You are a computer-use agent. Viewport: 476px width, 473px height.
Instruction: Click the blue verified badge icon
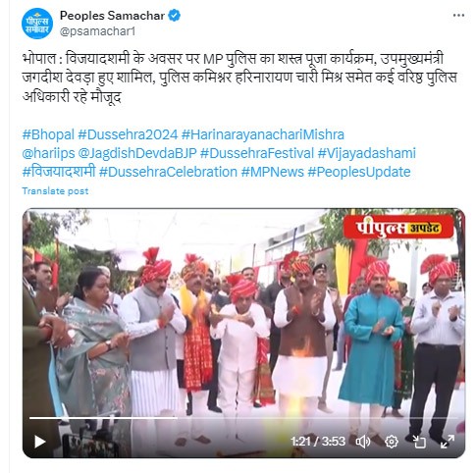[175, 16]
